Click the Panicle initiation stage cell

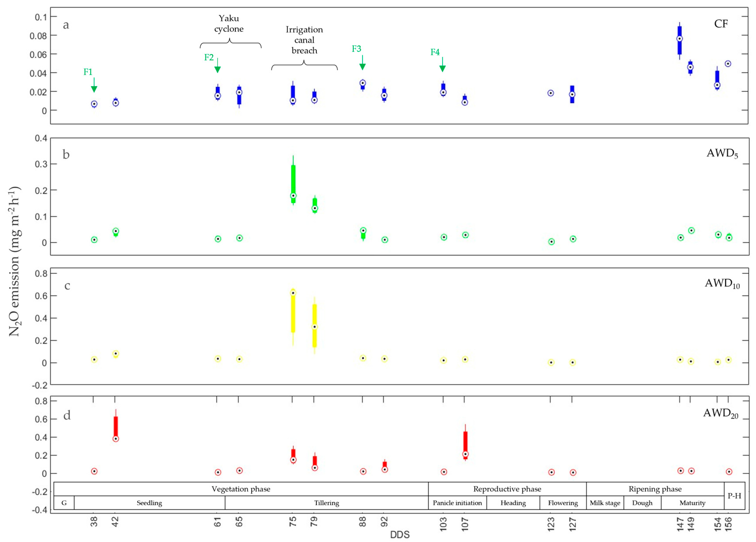pyautogui.click(x=457, y=503)
